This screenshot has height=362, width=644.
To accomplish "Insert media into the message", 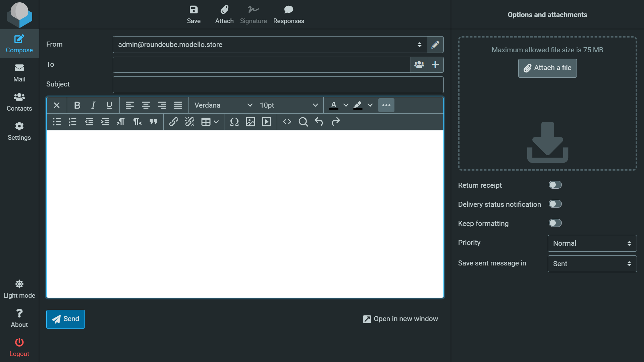I will click(x=267, y=122).
